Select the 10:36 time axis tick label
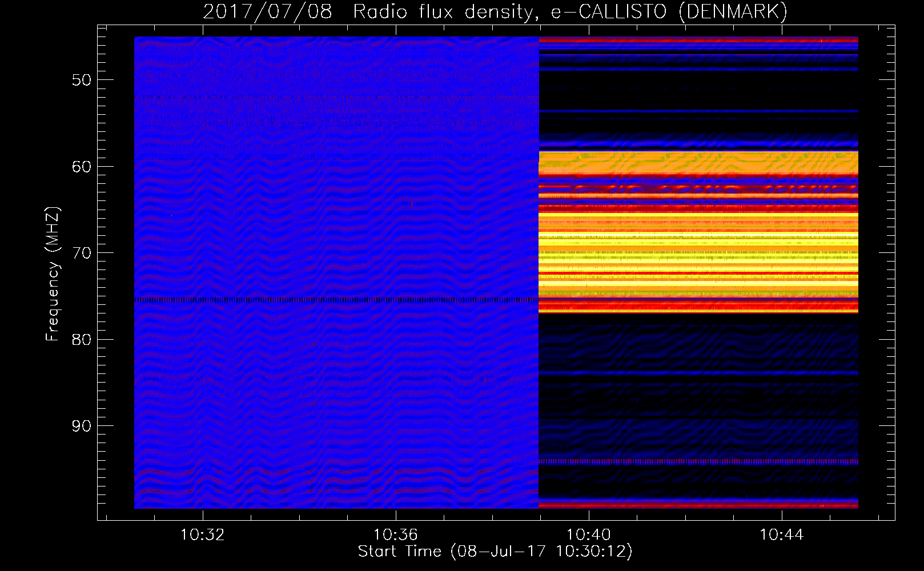The height and width of the screenshot is (571, 924). tap(395, 534)
